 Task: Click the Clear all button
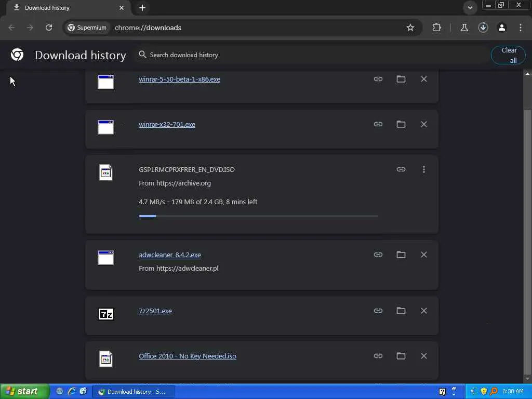tap(509, 55)
